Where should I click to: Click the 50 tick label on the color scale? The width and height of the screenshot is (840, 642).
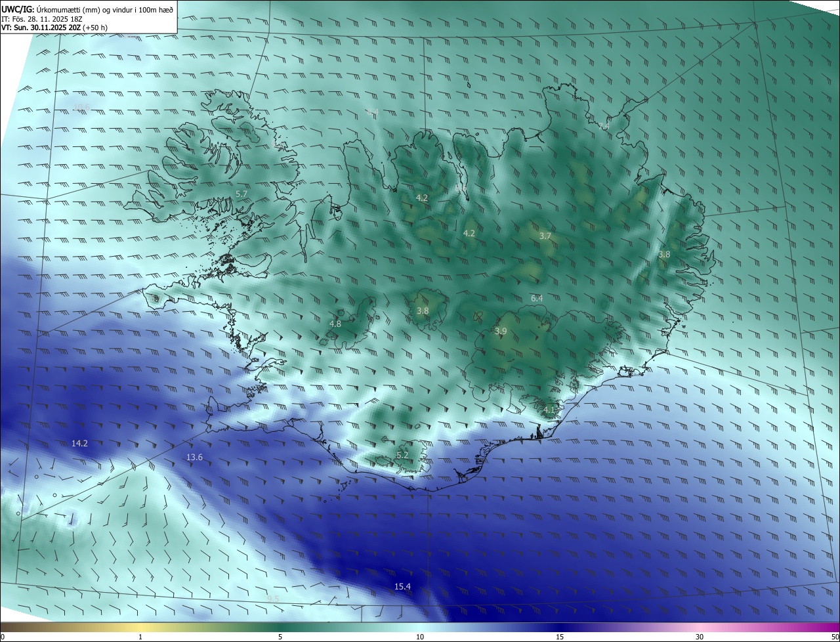point(835,637)
